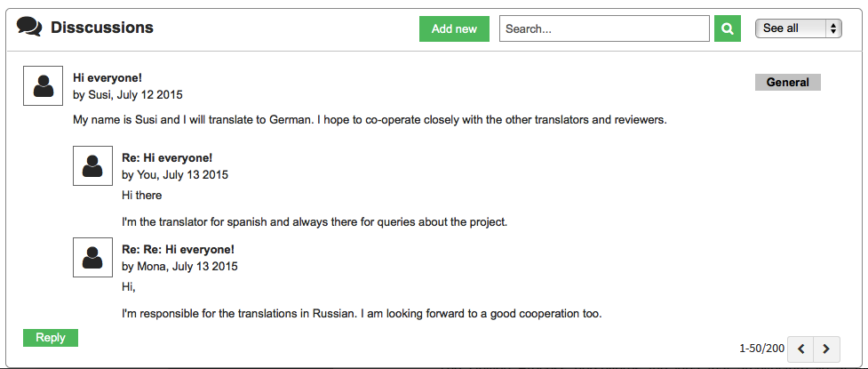Screen dimensions: 868x369
Task: Select the General category tag
Action: click(788, 82)
